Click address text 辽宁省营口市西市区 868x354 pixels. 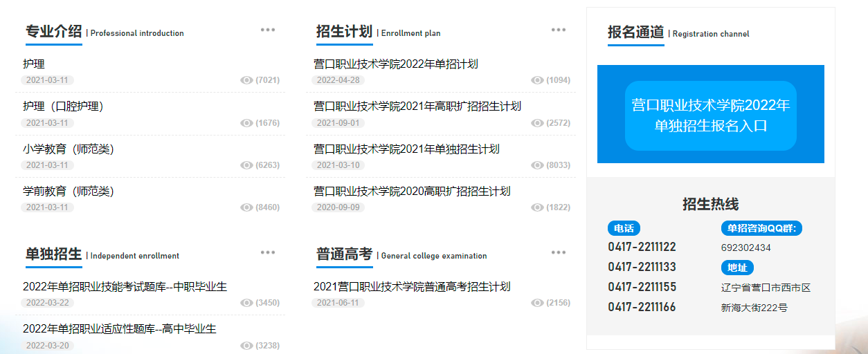tap(766, 288)
